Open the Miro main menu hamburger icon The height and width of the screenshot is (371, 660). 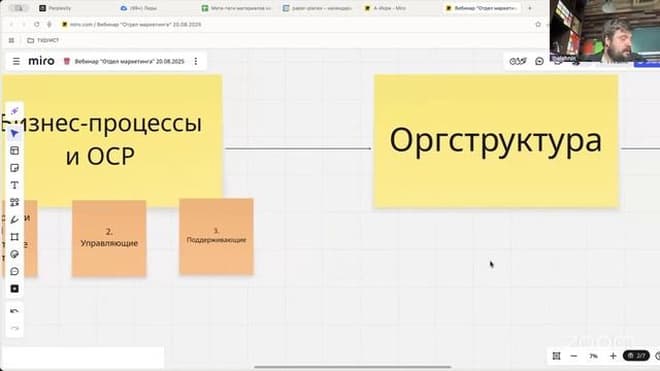tap(16, 61)
